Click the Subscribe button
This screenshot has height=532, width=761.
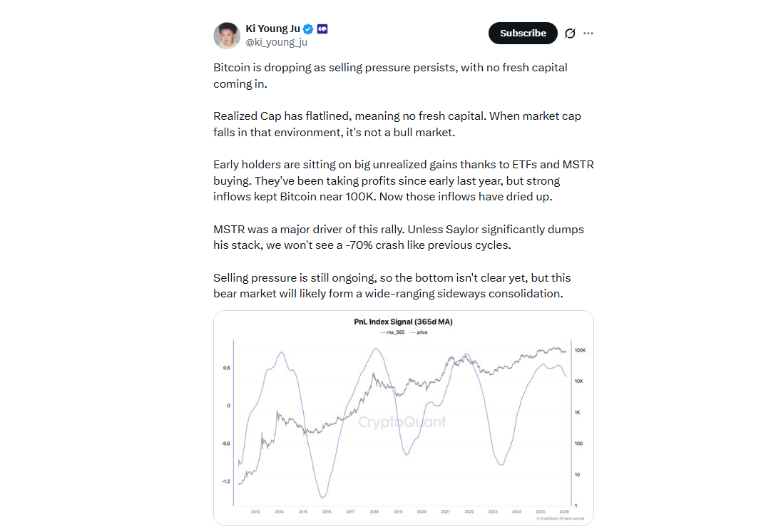click(523, 34)
